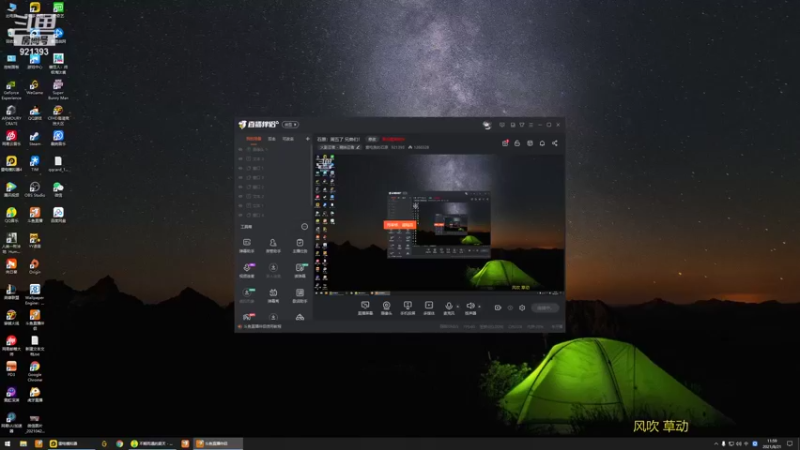This screenshot has width=800, height=450.
Task: Toggle visibility eye of third source in list
Action: (240, 168)
